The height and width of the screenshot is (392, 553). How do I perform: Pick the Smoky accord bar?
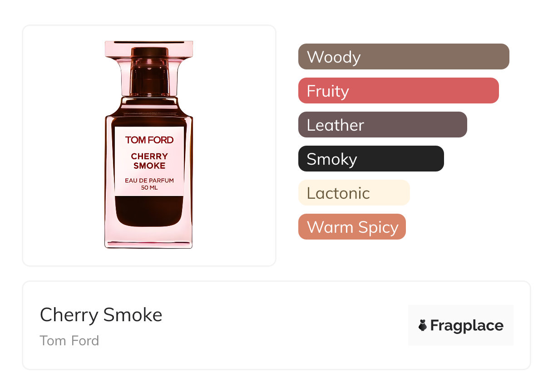coord(371,159)
